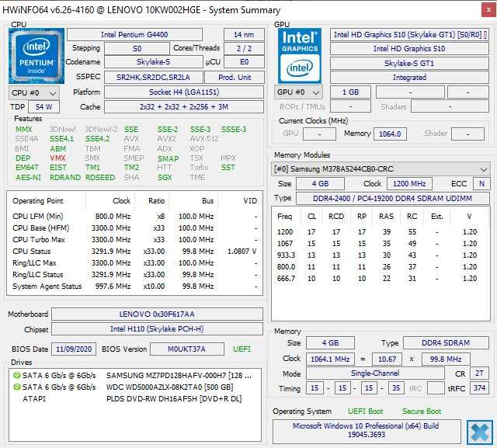
Task: Click the GPU memory clock 1064.0 value
Action: tap(390, 134)
